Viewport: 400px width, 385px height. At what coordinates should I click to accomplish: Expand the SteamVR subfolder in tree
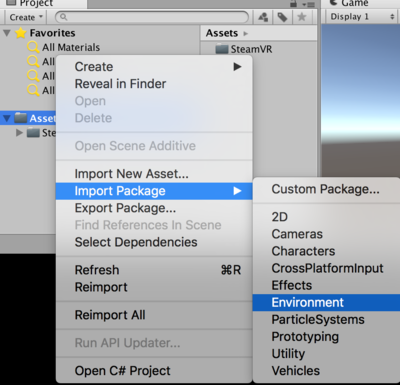19,133
